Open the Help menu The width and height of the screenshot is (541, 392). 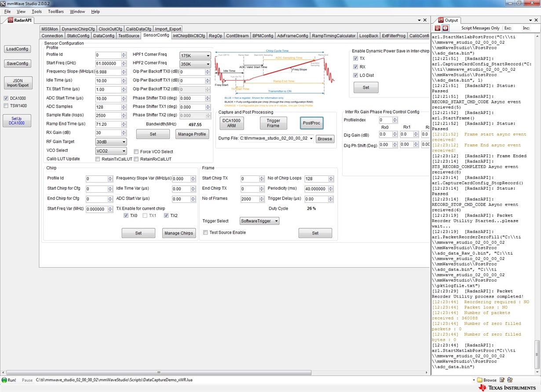click(x=95, y=11)
